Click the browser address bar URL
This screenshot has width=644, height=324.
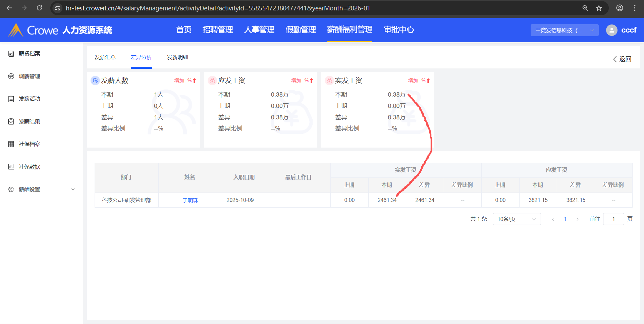click(218, 8)
